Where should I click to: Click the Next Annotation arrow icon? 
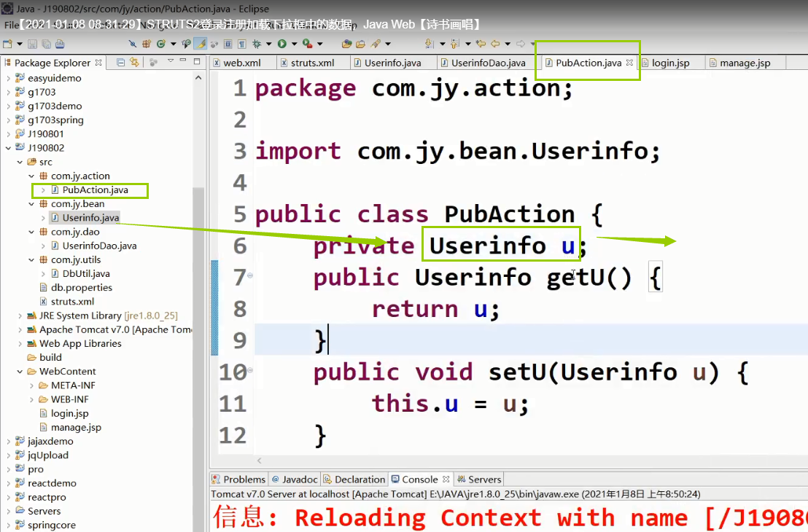430,44
